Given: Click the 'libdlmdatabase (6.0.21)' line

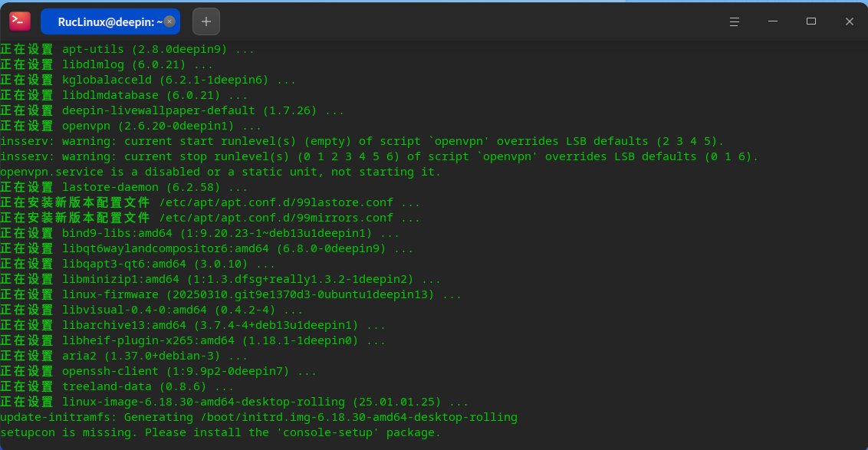Looking at the screenshot, I should pos(124,95).
